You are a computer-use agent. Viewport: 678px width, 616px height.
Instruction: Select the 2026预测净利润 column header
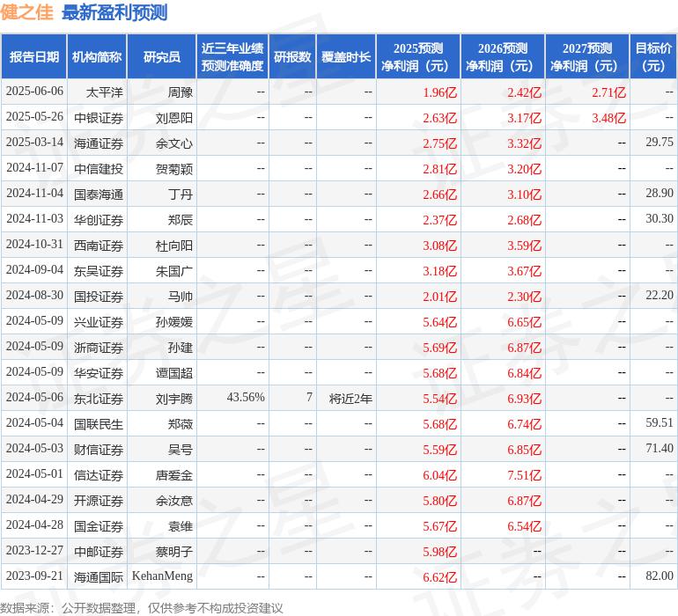point(503,56)
